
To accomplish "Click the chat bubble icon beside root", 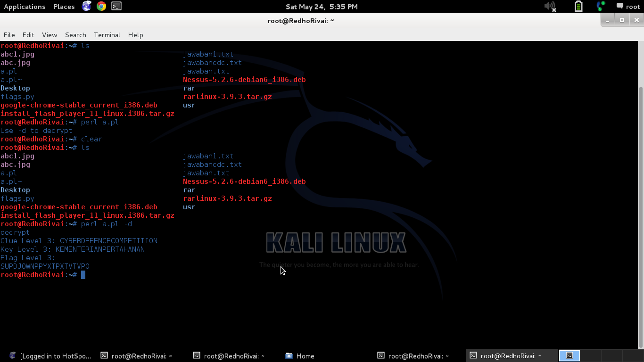I will click(x=619, y=6).
